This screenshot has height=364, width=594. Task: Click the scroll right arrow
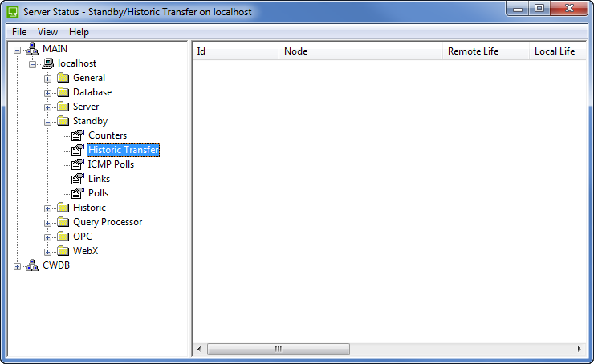coord(580,350)
